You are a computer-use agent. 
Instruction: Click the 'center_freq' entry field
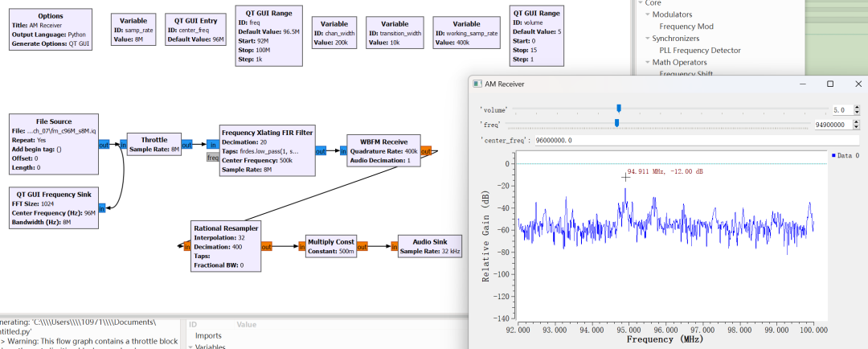click(x=698, y=140)
